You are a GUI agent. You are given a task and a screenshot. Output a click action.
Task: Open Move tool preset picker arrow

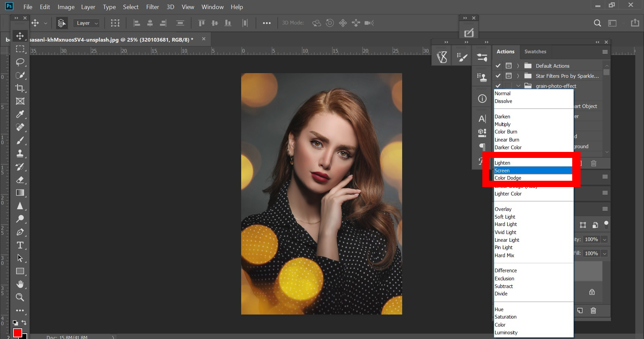pos(46,23)
